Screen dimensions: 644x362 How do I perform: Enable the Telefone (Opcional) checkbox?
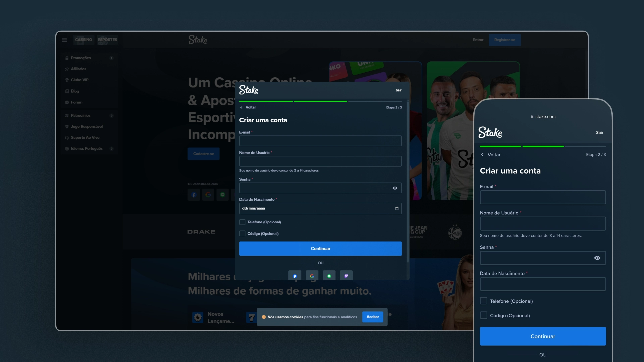[x=242, y=222]
